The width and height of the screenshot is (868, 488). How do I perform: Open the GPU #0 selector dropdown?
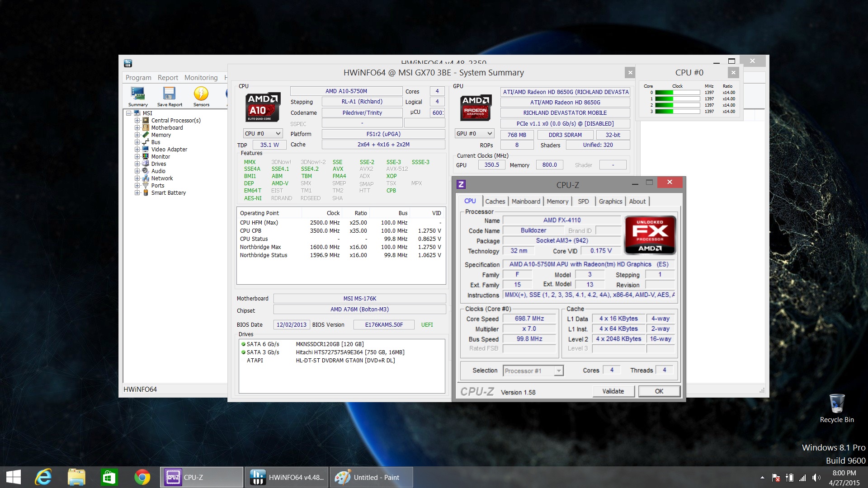coord(474,133)
